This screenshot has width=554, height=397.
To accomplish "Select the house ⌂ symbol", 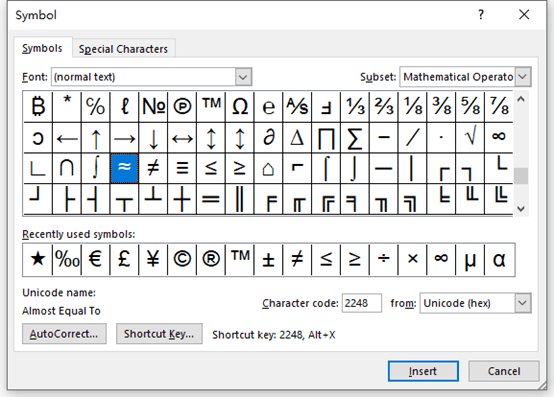I will click(x=269, y=168).
